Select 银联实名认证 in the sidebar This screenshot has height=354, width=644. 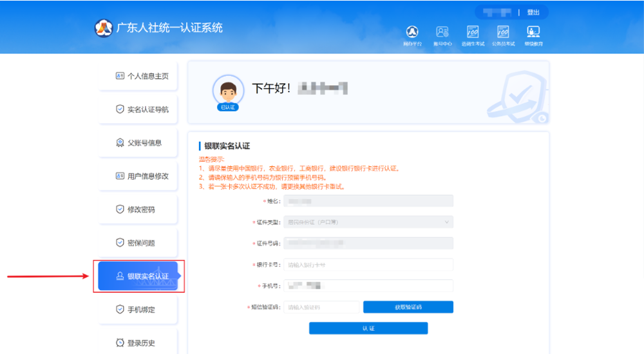(138, 276)
